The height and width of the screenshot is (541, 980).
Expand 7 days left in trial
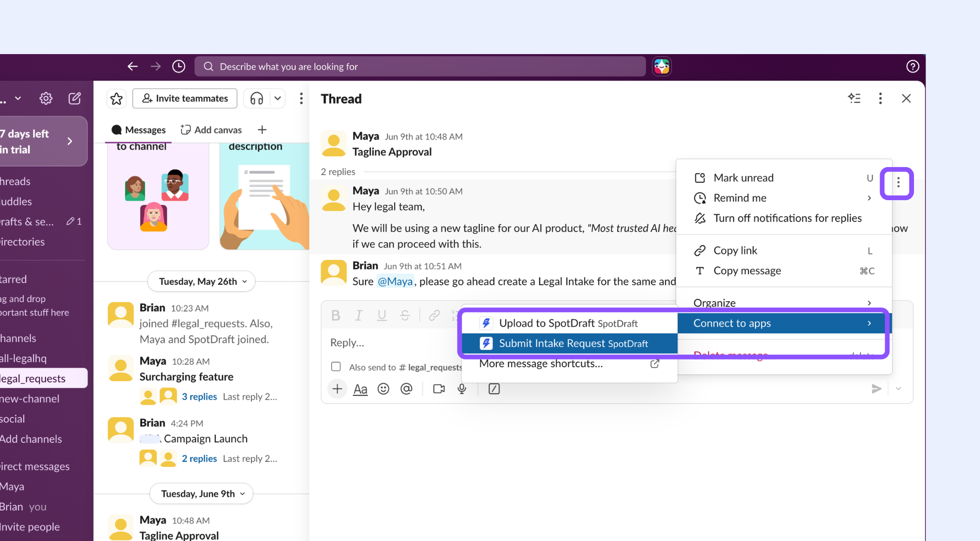tap(43, 141)
